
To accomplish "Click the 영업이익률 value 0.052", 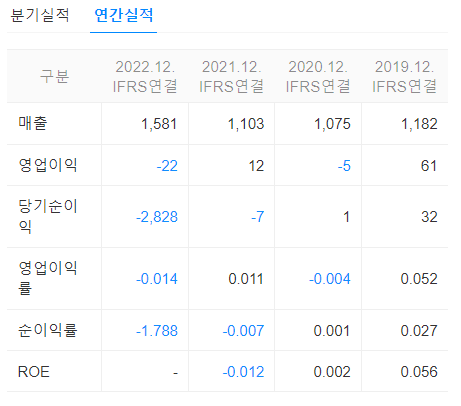I will click(x=419, y=279).
